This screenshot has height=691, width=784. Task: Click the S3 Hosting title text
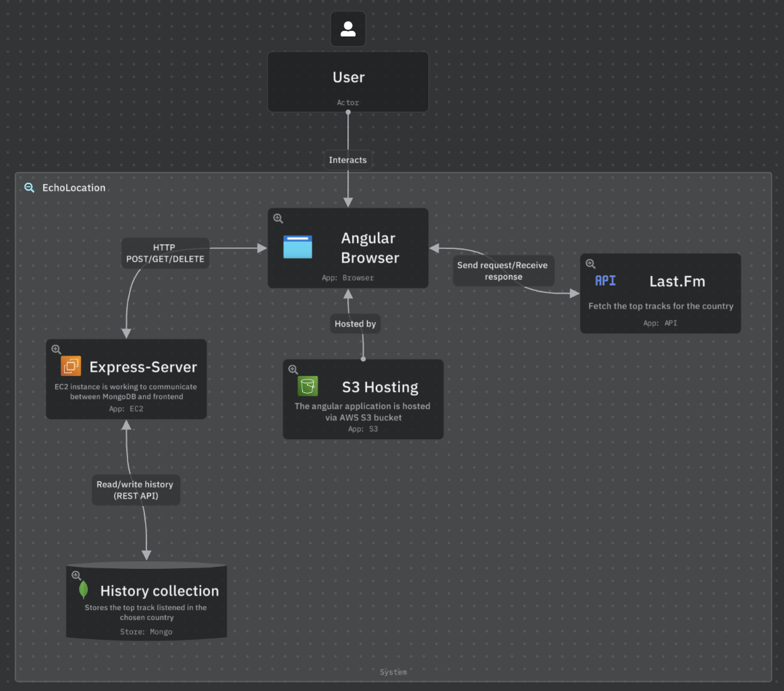coord(380,387)
